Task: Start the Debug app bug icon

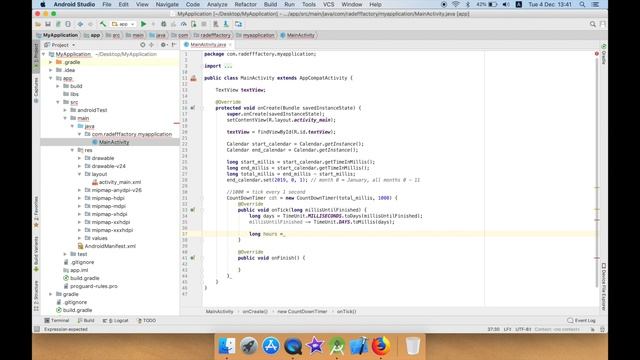Action: point(163,24)
